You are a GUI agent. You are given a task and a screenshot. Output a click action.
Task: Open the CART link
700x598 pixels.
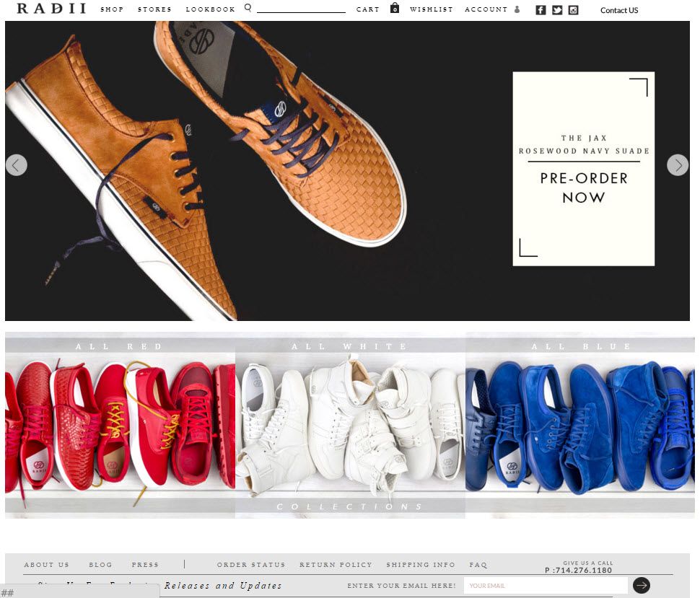pyautogui.click(x=368, y=9)
